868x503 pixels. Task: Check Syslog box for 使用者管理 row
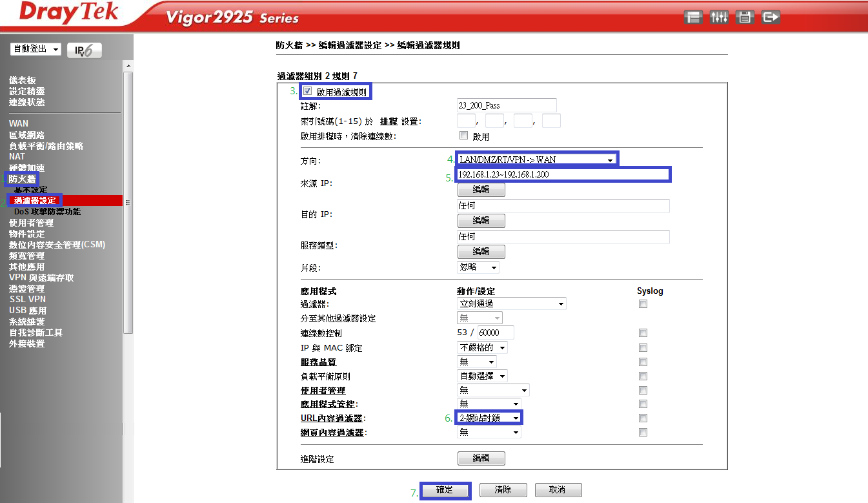coord(643,390)
